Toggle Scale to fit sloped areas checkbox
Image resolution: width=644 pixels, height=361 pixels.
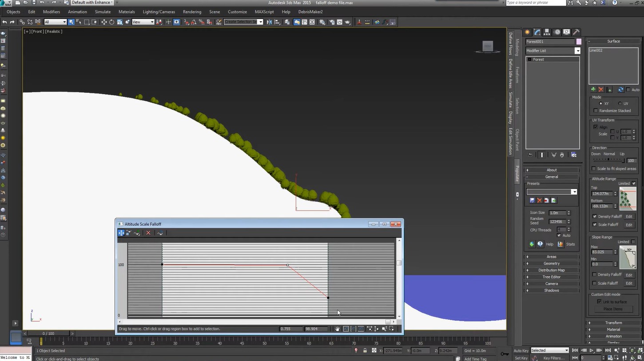tap(594, 169)
